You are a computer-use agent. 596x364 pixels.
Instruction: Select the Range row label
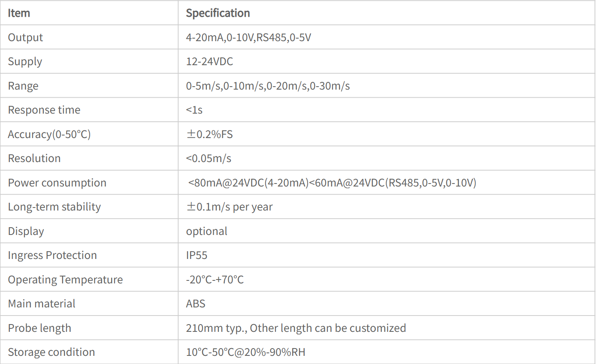[x=23, y=86]
